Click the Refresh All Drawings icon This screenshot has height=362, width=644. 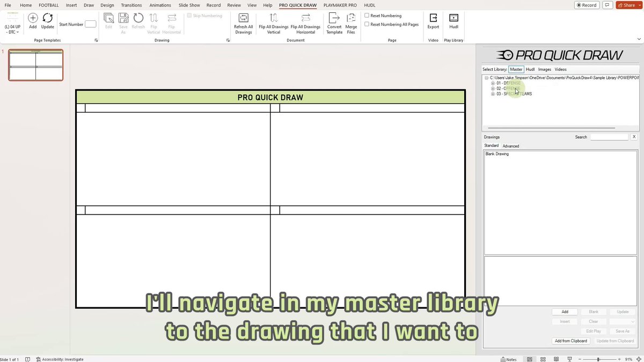[244, 18]
